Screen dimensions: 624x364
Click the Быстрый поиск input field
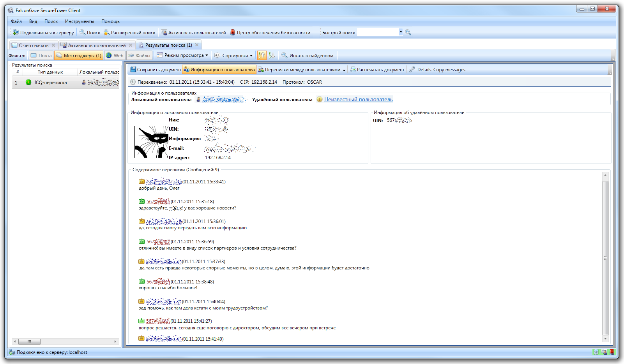pos(378,32)
